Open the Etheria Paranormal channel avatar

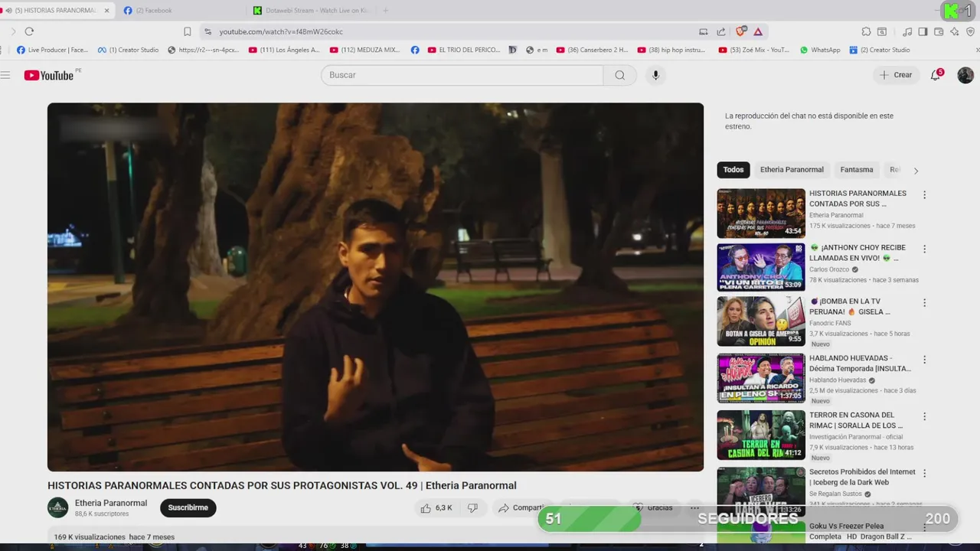(58, 507)
